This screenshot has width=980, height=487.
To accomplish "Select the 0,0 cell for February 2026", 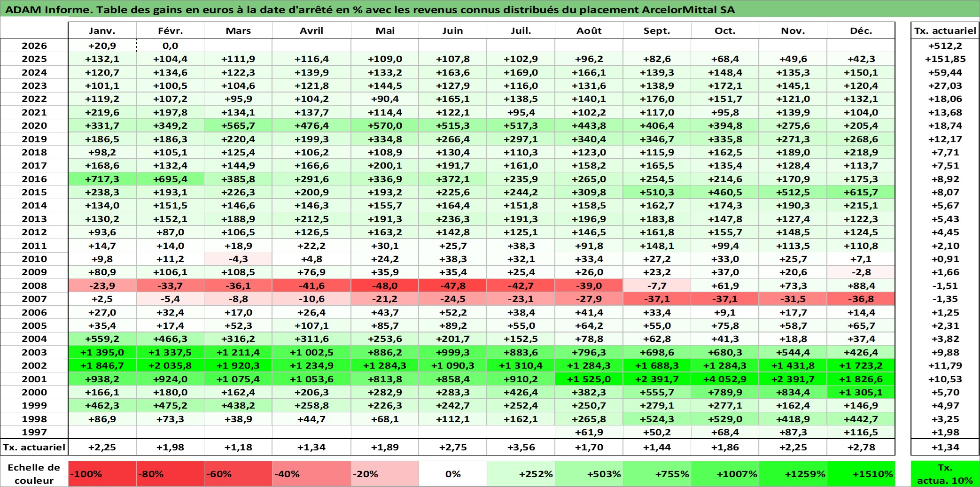I will [170, 46].
